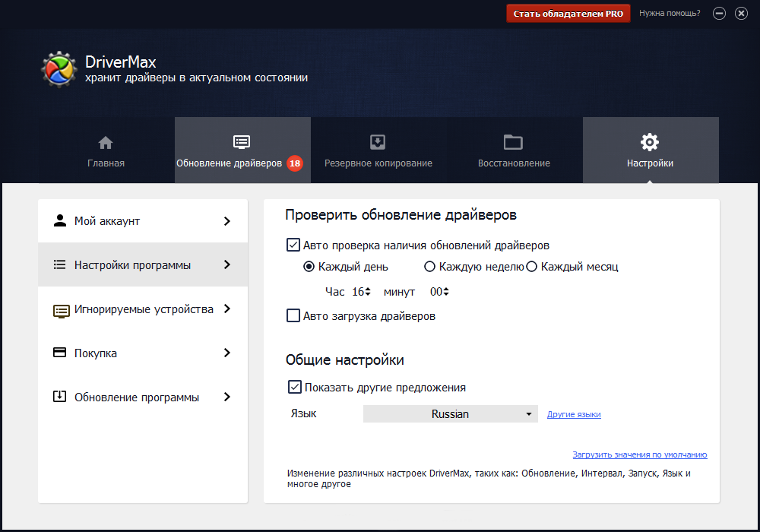Open Мой аккаунт settings section

point(143,221)
